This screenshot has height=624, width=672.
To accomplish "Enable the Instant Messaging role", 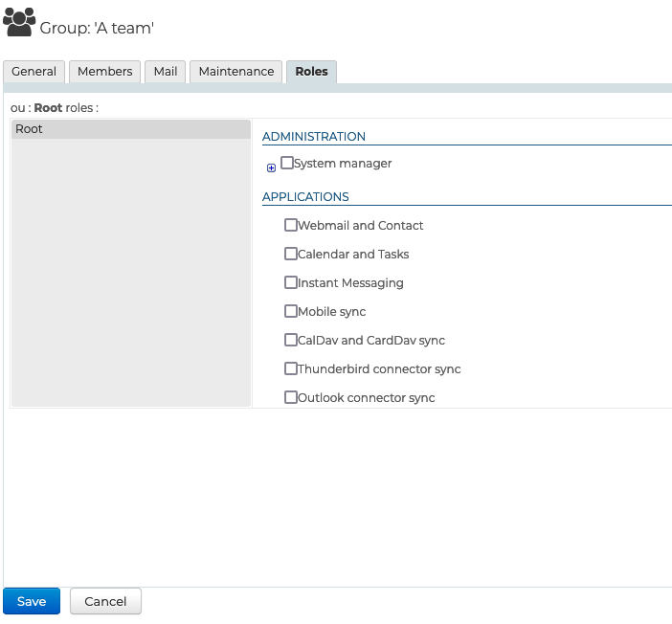I will click(x=291, y=283).
